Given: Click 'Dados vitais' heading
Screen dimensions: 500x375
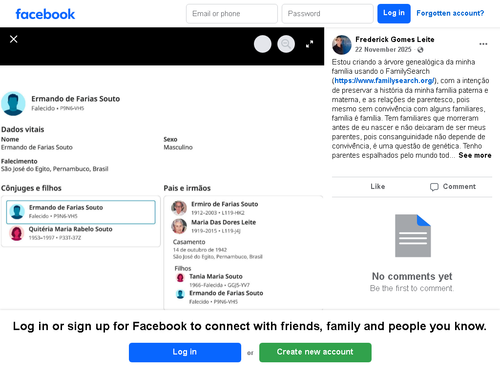Looking at the screenshot, I should tap(23, 129).
